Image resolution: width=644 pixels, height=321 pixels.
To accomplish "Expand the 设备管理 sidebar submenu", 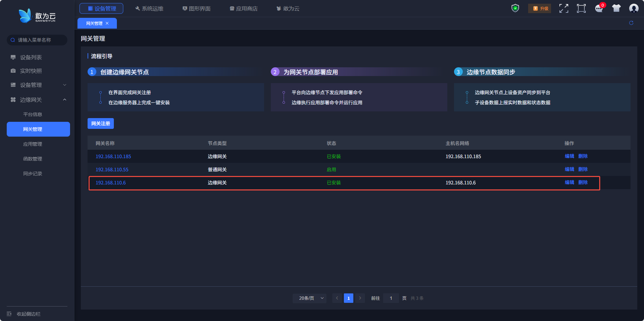I will point(38,85).
